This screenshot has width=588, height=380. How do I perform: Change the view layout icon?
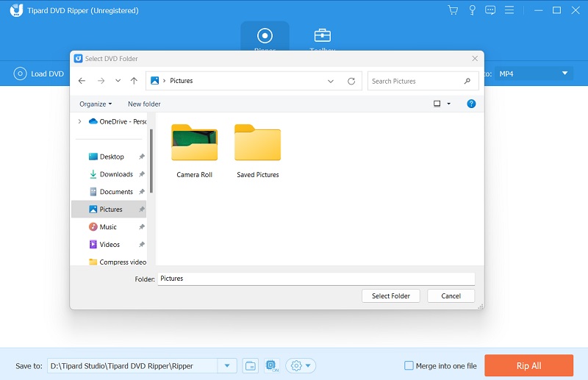[437, 104]
